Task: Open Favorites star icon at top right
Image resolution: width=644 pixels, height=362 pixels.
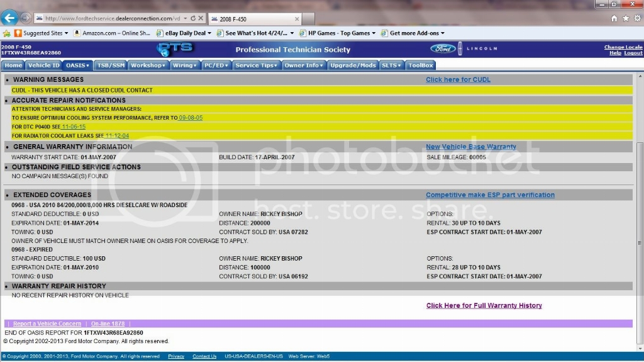Action: 626,18
